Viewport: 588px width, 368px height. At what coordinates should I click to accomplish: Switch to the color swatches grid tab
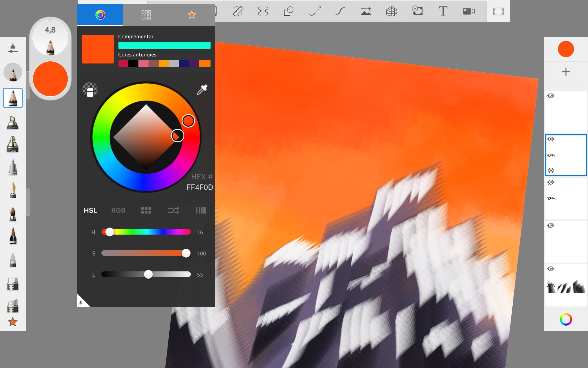click(146, 15)
